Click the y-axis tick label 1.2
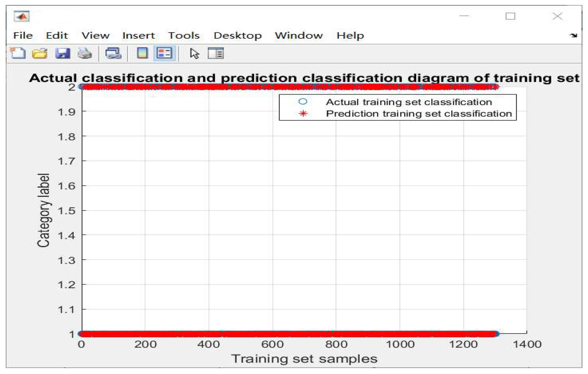The height and width of the screenshot is (374, 588). [x=66, y=285]
